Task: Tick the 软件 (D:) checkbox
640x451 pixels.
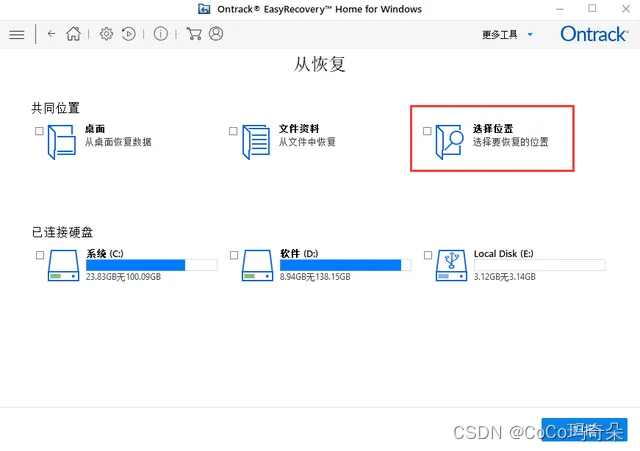Action: click(234, 255)
